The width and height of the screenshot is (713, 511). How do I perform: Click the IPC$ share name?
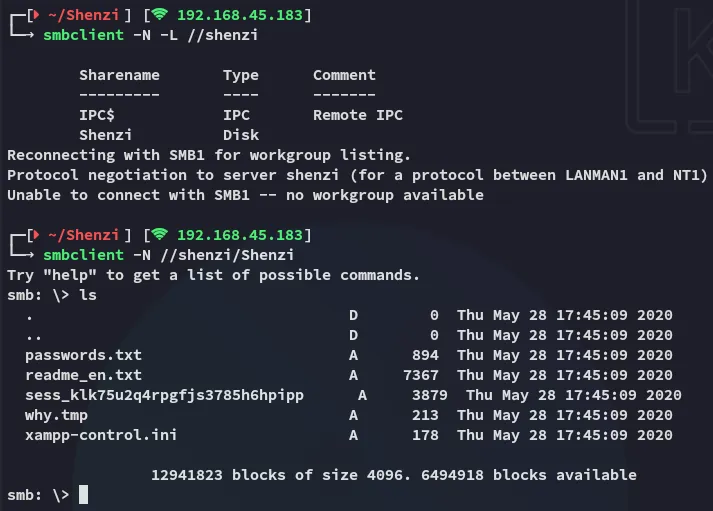pos(97,115)
